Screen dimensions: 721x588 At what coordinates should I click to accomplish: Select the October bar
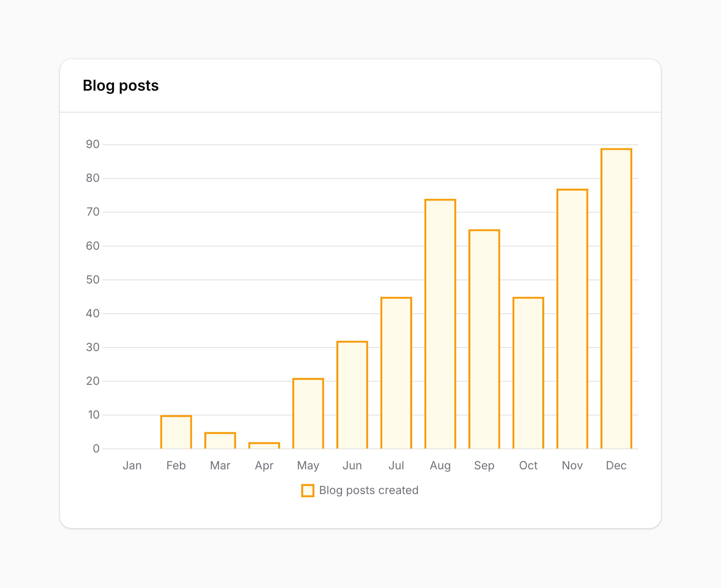(x=528, y=373)
